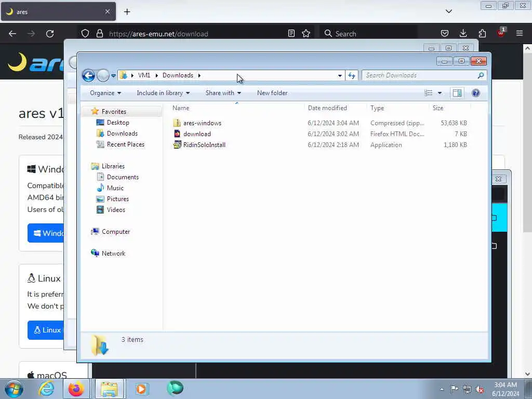Viewport: 532px width, 399px height.
Task: Open Music library
Action: [115, 188]
